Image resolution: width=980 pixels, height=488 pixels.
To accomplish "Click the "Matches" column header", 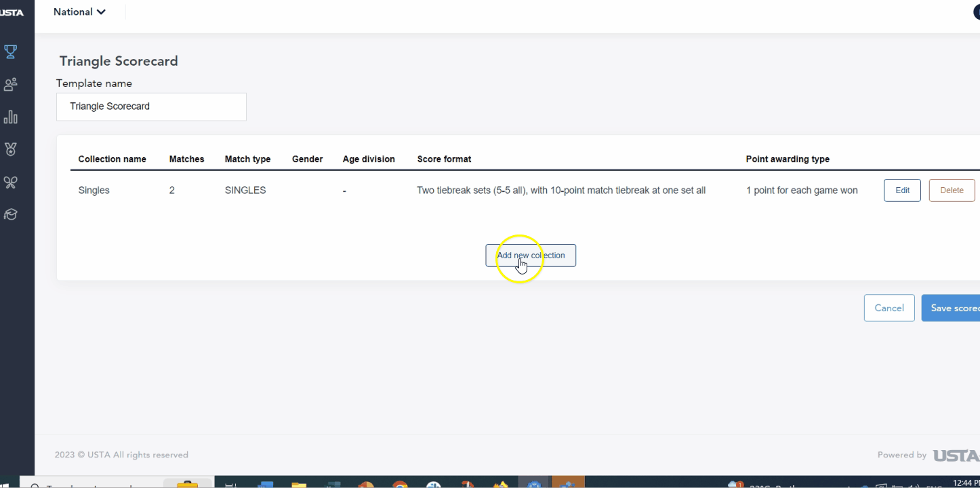I will [186, 159].
